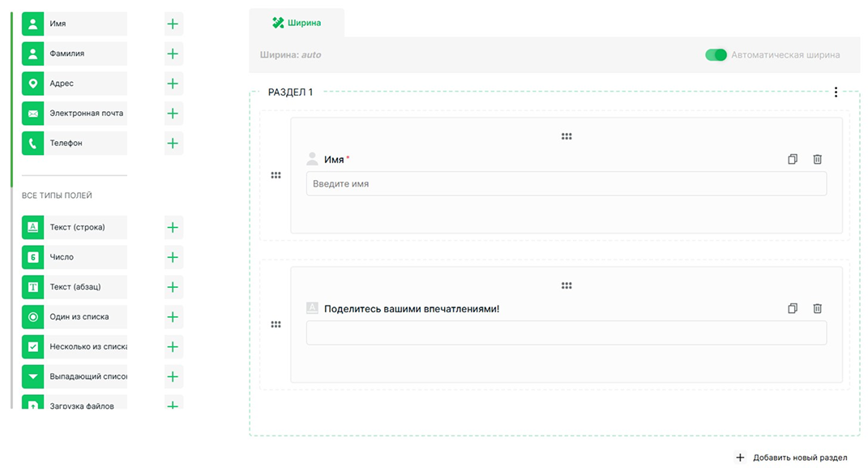Choose the Несколько из списка field type
The width and height of the screenshot is (868, 468).
(75, 346)
